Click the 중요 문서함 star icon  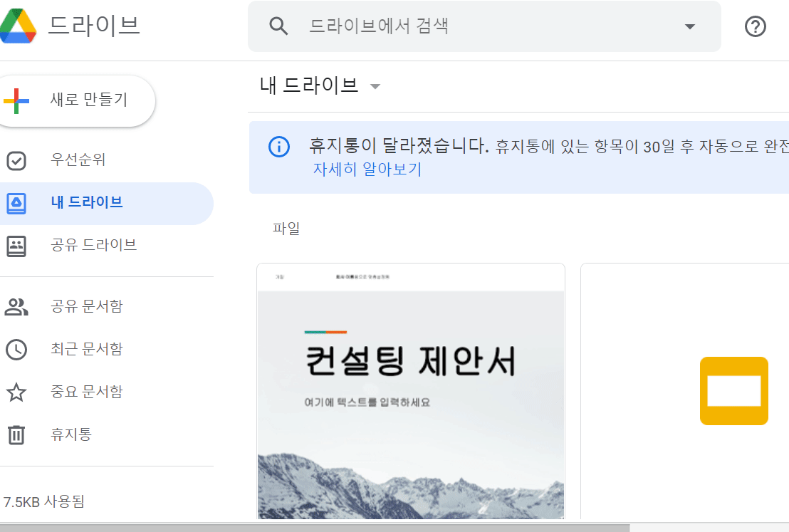[16, 392]
